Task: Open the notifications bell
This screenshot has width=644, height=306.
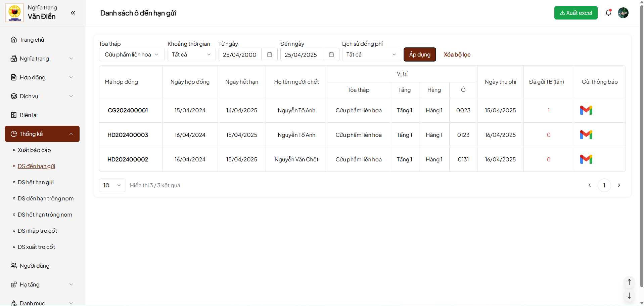Action: (x=608, y=13)
